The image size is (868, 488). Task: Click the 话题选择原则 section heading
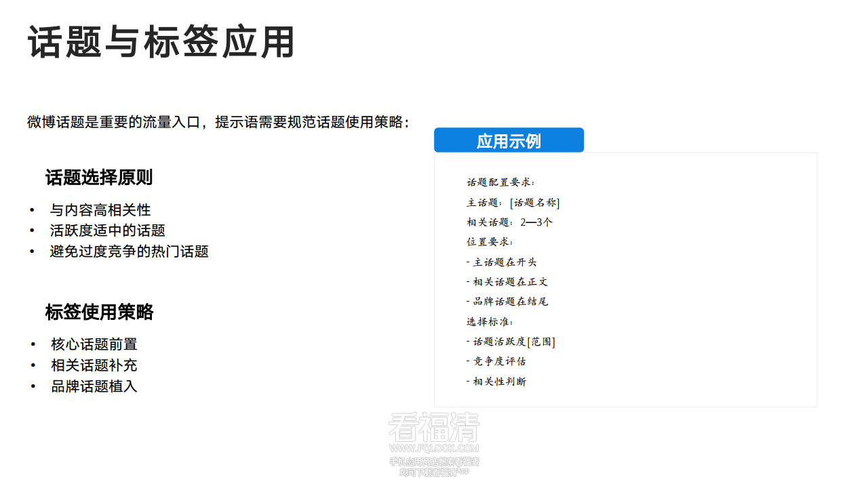[x=98, y=177]
